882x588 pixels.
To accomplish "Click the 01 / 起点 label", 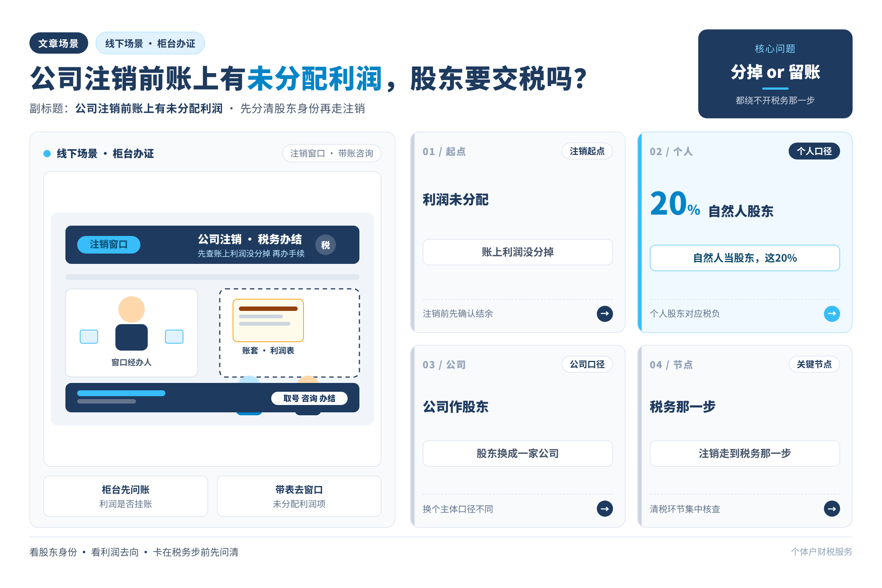I will pos(444,151).
